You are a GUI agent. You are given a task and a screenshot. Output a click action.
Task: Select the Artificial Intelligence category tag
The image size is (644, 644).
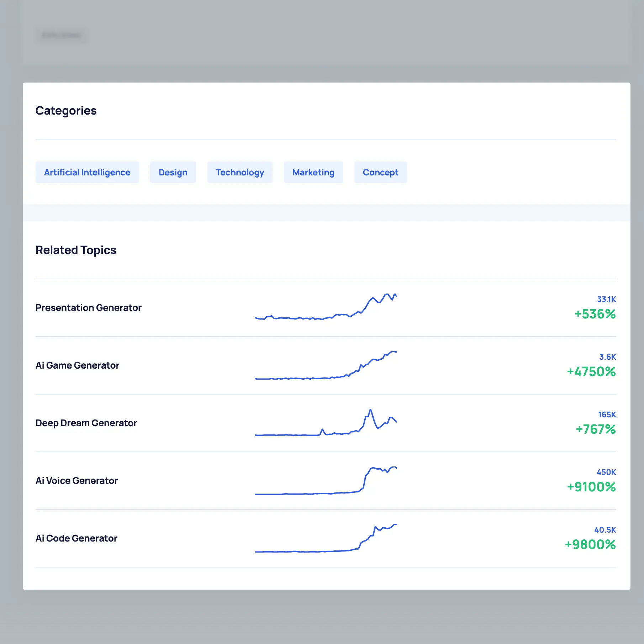[87, 173]
